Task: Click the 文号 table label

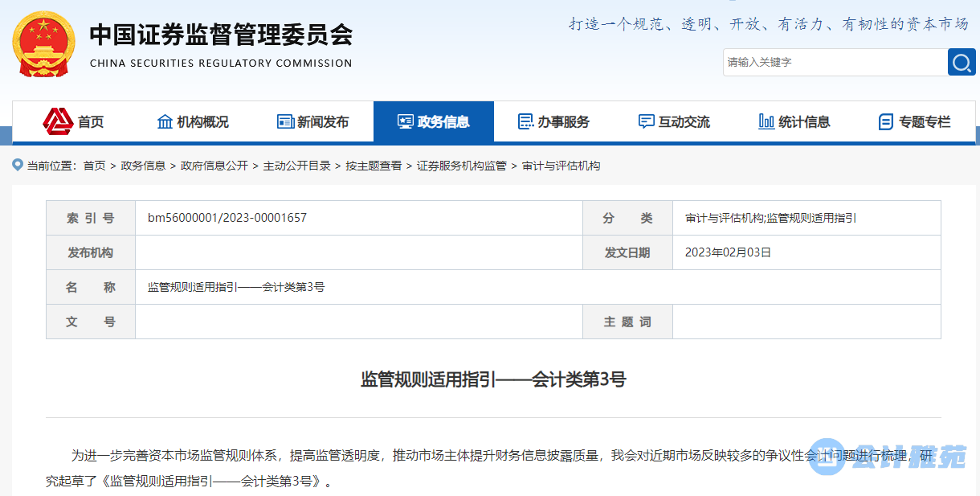Action: (91, 322)
